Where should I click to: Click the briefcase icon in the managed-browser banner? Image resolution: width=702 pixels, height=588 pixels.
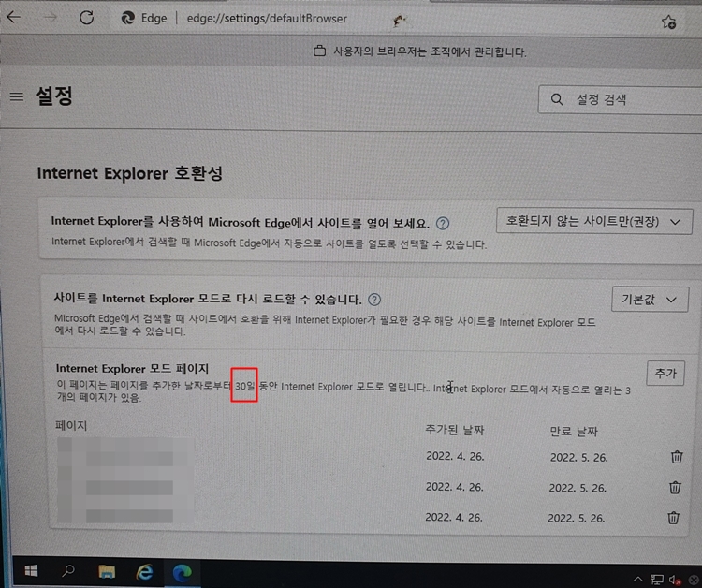tap(319, 51)
